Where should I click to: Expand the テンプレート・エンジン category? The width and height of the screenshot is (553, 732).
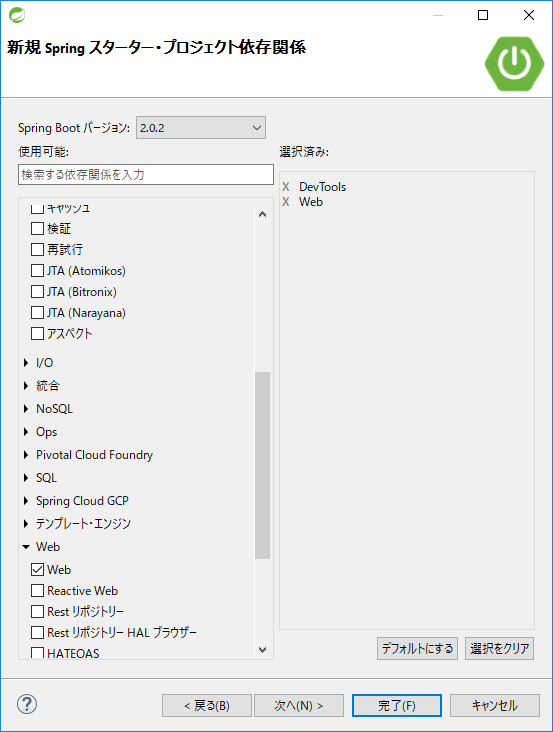click(26, 524)
